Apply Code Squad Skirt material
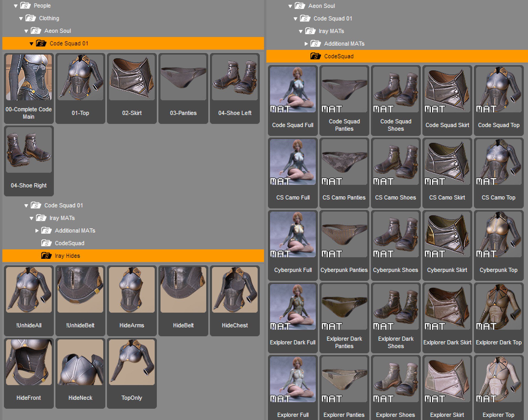The image size is (528, 420). pos(447,100)
